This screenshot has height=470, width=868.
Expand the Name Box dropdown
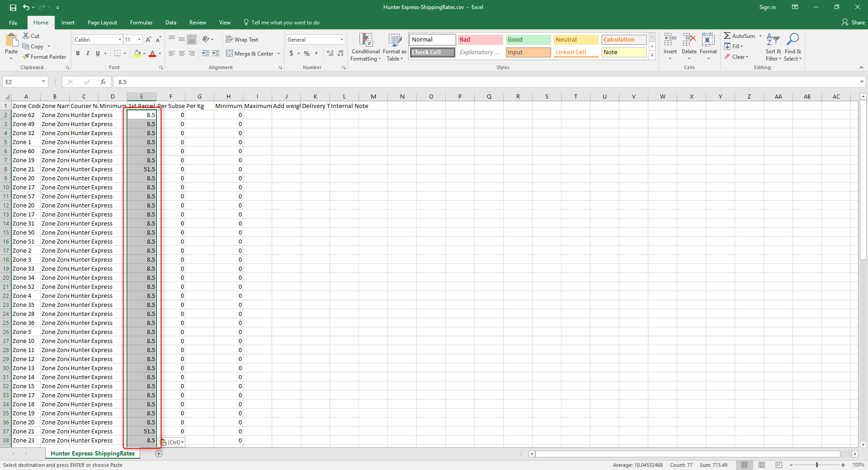click(44, 82)
